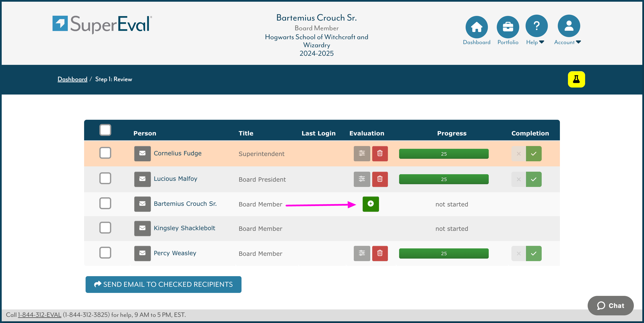The width and height of the screenshot is (644, 323).
Task: Click 'not started' in Bartemius Crouch Sr. row
Action: tap(451, 204)
